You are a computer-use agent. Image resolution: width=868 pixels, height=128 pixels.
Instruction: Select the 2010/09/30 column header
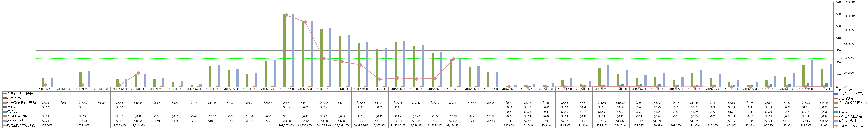click(x=64, y=89)
